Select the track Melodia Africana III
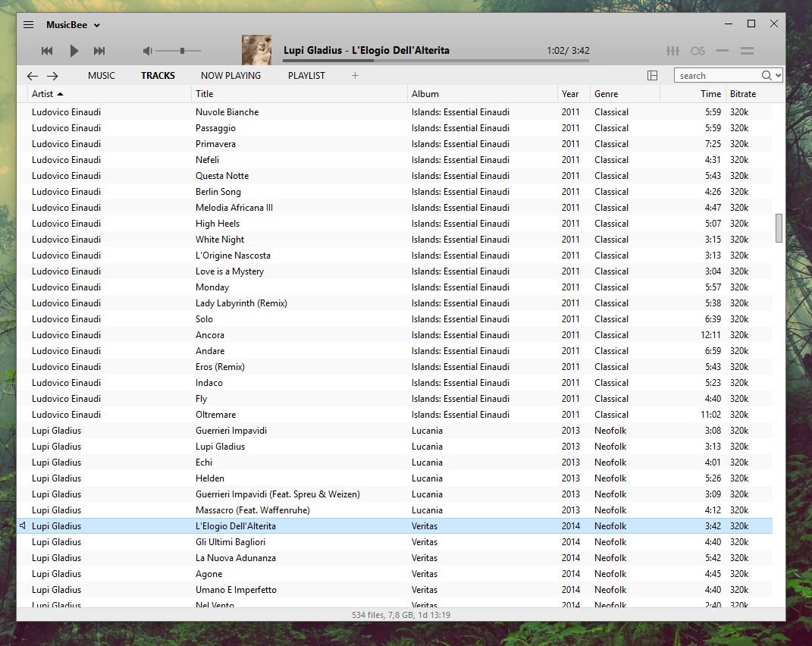Image resolution: width=812 pixels, height=646 pixels. 394,208
